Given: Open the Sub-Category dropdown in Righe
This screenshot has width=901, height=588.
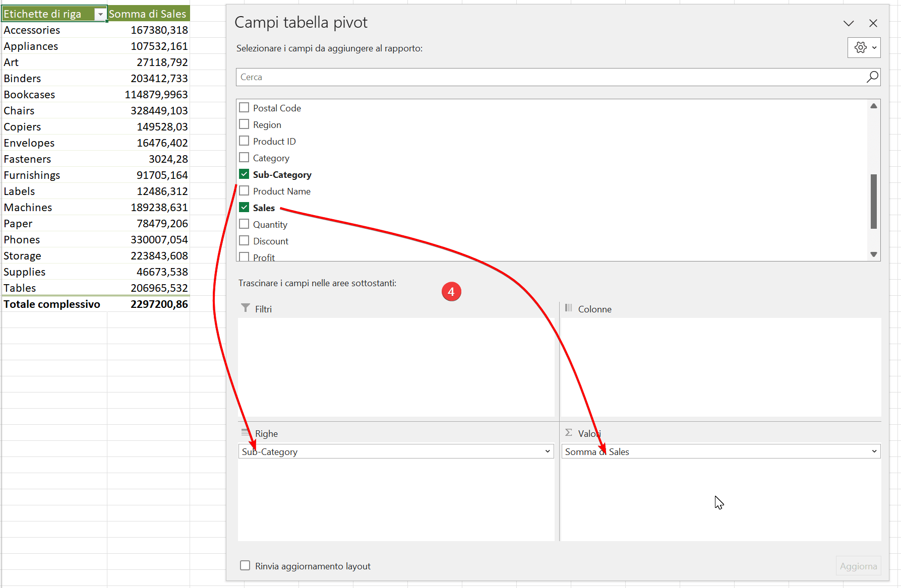Looking at the screenshot, I should tap(548, 451).
